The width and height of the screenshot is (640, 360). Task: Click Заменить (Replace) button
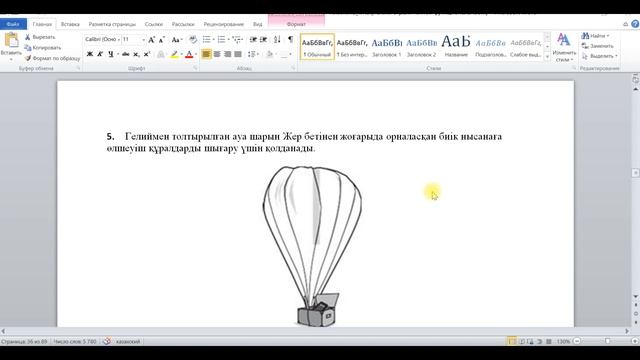pyautogui.click(x=598, y=46)
